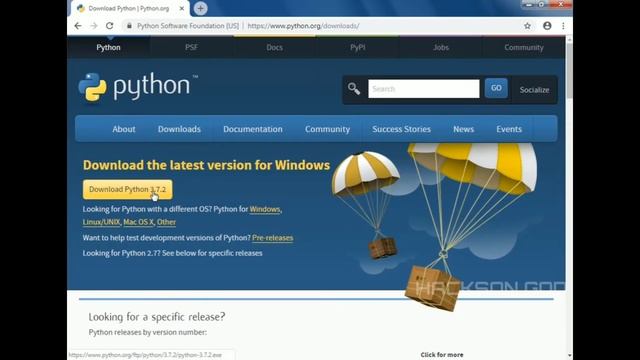Open the Pre-releases link
This screenshot has height=360, width=640.
pyautogui.click(x=272, y=238)
